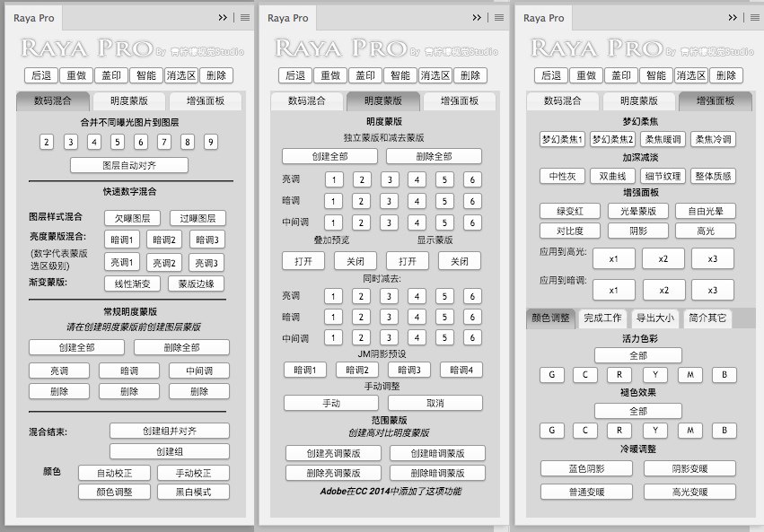Click 自动校正 color button
Screen dimensions: 764x532
coord(115,473)
